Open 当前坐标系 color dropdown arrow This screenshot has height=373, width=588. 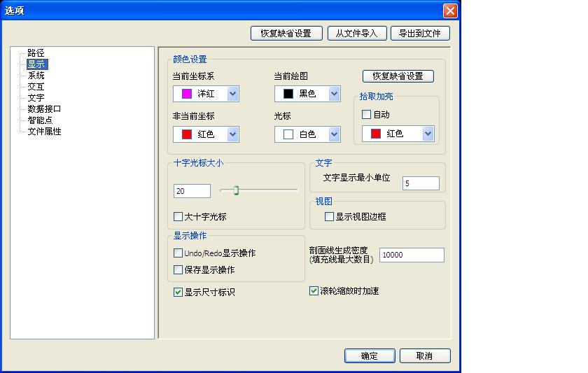click(232, 94)
